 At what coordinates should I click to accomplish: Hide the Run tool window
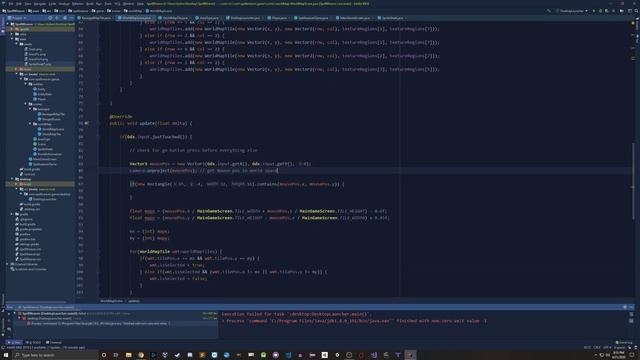click(631, 307)
